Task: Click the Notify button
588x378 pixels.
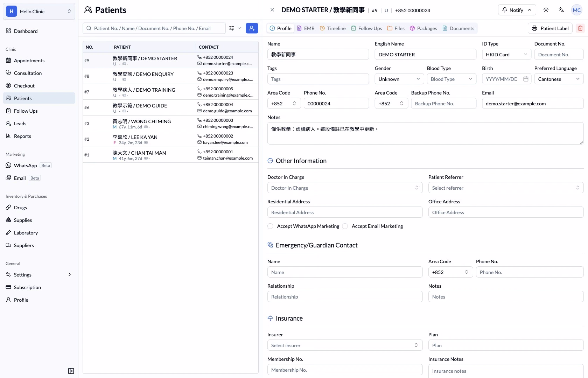Action: 517,10
